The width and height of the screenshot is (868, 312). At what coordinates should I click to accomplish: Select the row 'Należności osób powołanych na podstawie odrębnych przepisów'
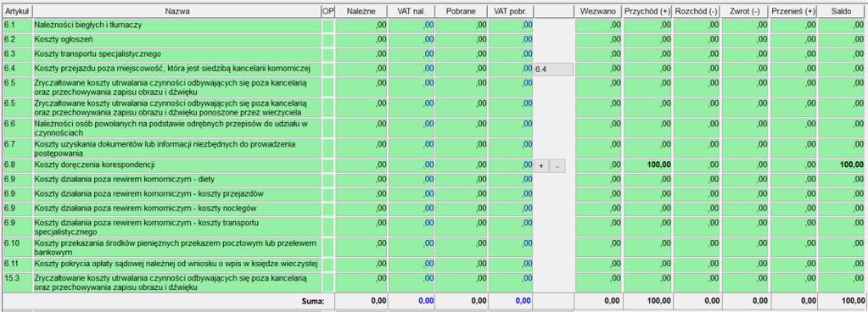(176, 128)
